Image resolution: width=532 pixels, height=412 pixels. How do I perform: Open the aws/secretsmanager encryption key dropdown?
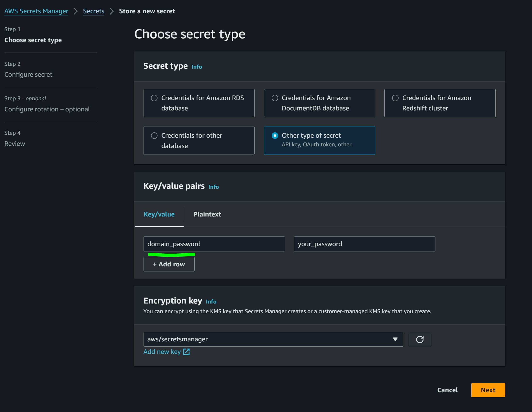[273, 339]
